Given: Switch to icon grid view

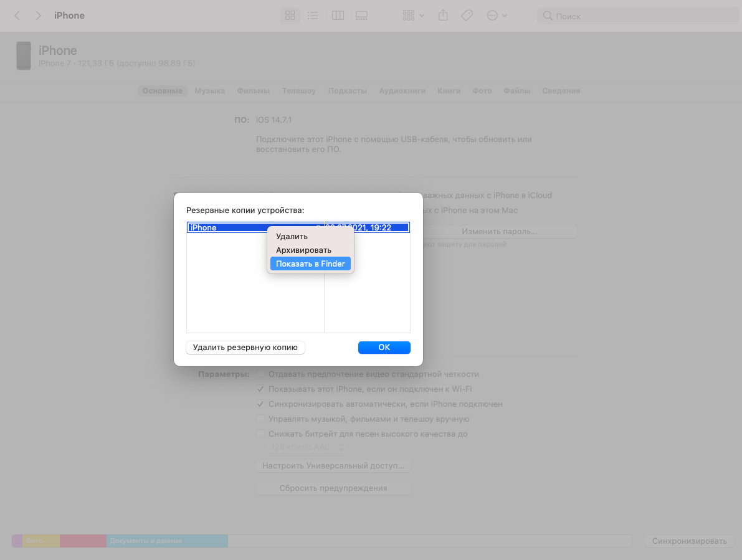Looking at the screenshot, I should [290, 16].
